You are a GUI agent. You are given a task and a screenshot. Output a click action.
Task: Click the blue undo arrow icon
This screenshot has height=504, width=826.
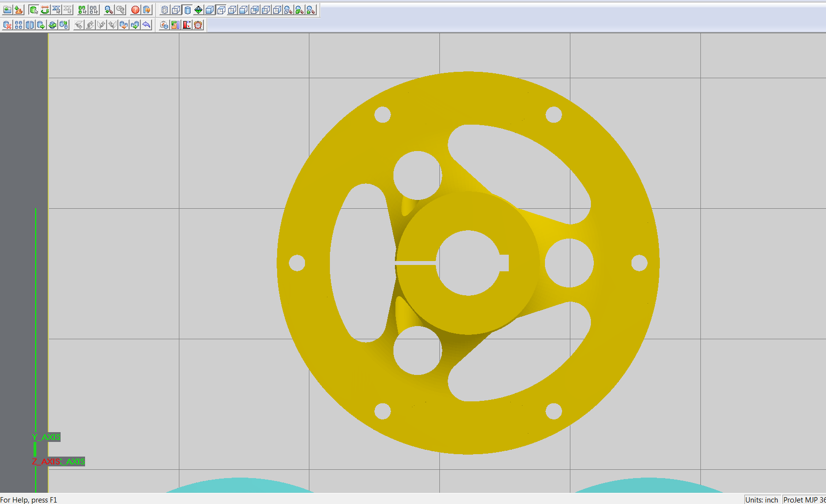click(146, 25)
